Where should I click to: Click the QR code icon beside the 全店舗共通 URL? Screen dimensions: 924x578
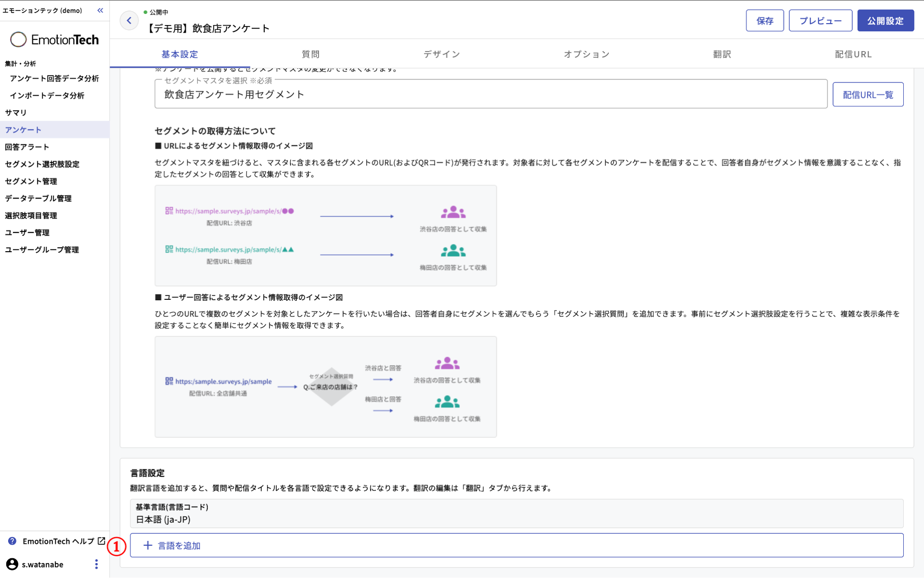(168, 382)
